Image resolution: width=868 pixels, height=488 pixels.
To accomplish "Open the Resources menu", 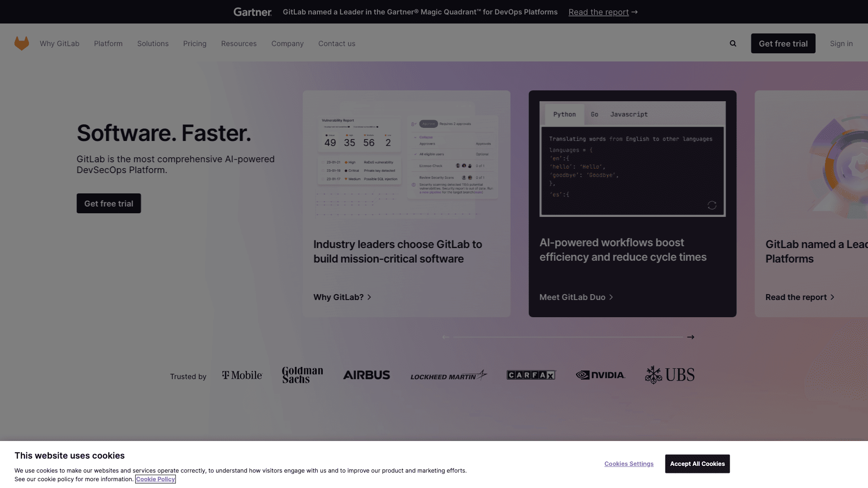I will [x=239, y=43].
